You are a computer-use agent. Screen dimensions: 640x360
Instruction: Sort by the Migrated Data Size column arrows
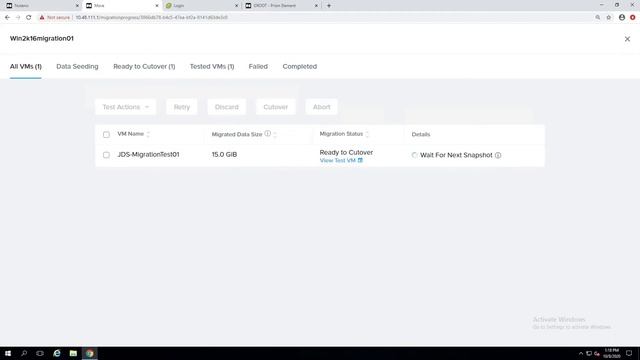(275, 134)
